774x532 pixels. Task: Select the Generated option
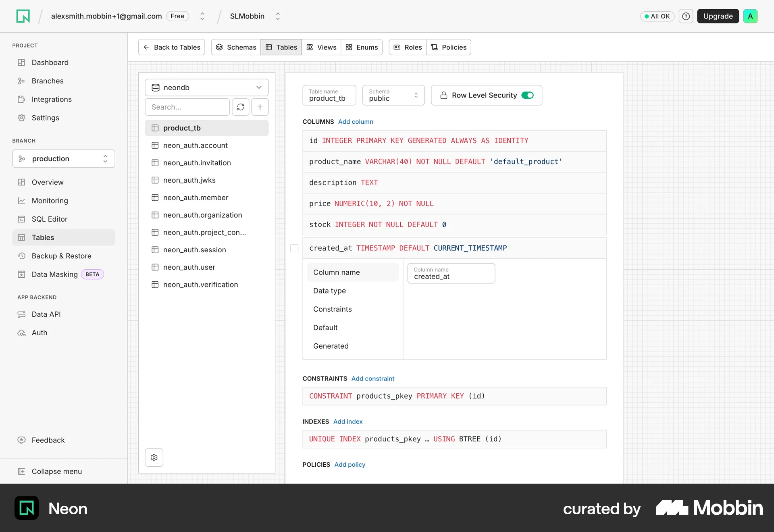[x=353, y=346]
